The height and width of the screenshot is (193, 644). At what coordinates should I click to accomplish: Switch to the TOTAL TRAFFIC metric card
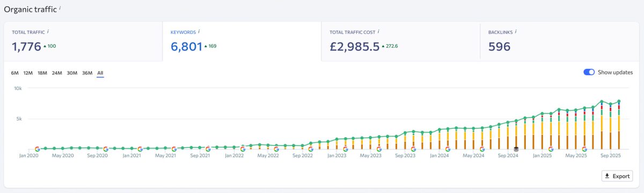click(x=83, y=42)
